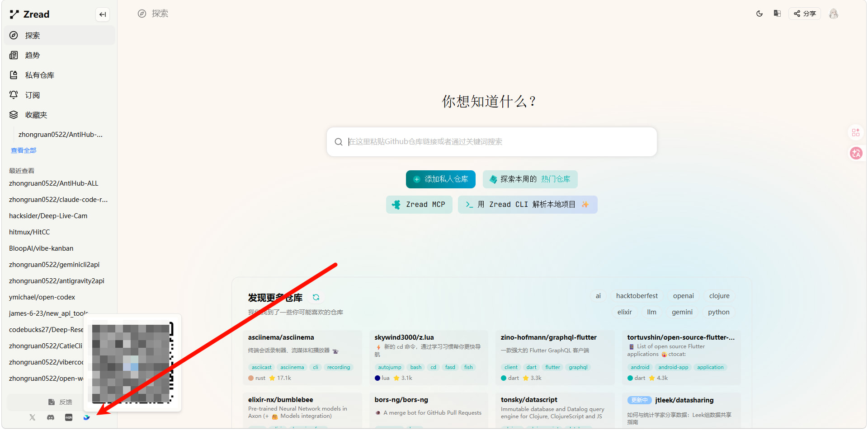Select the clojure topic tag
The width and height of the screenshot is (868, 430).
(x=719, y=296)
